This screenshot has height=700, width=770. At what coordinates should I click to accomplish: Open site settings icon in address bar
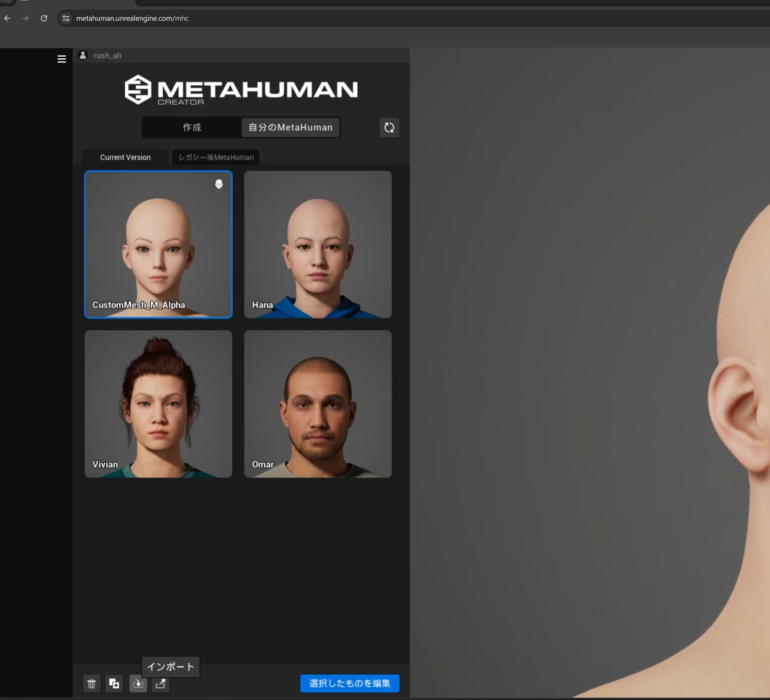65,18
